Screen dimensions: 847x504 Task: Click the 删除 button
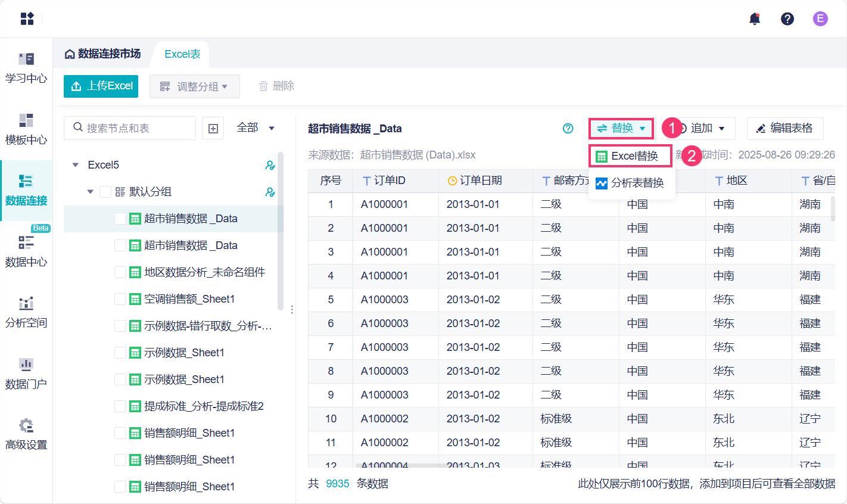tap(276, 86)
